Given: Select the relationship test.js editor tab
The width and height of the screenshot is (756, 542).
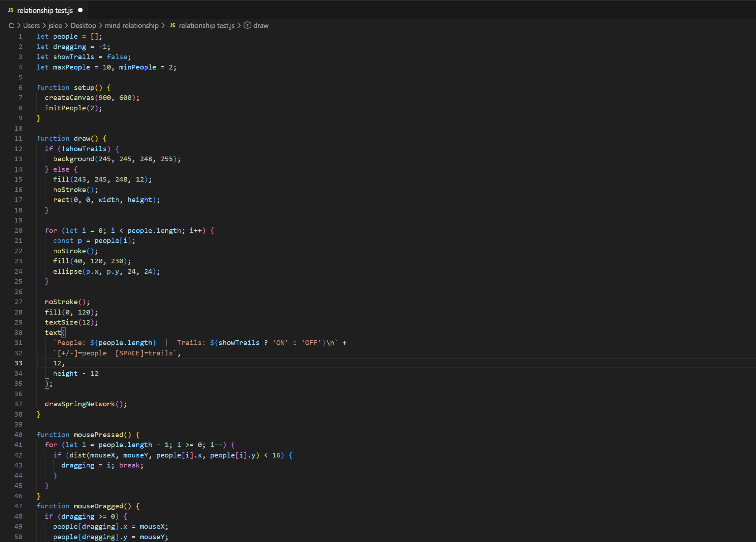Looking at the screenshot, I should (x=45, y=10).
